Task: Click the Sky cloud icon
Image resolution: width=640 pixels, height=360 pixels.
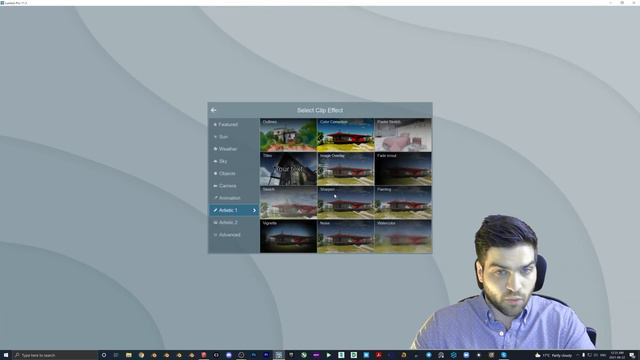Action: [215, 161]
